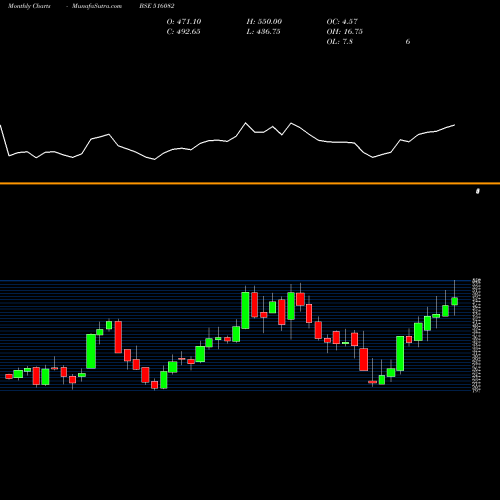Click the end of the white line chart

(x=454, y=125)
